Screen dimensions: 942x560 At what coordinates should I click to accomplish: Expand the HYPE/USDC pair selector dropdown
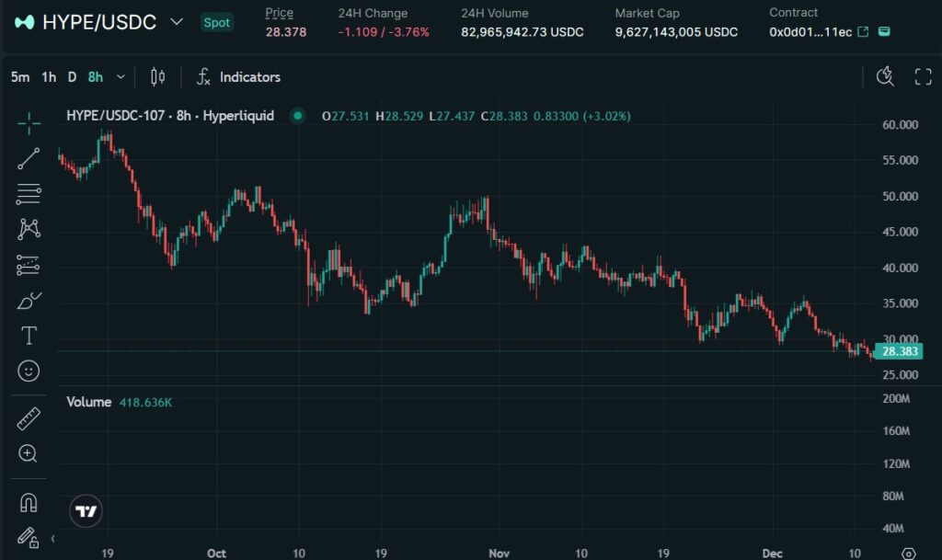[x=177, y=22]
